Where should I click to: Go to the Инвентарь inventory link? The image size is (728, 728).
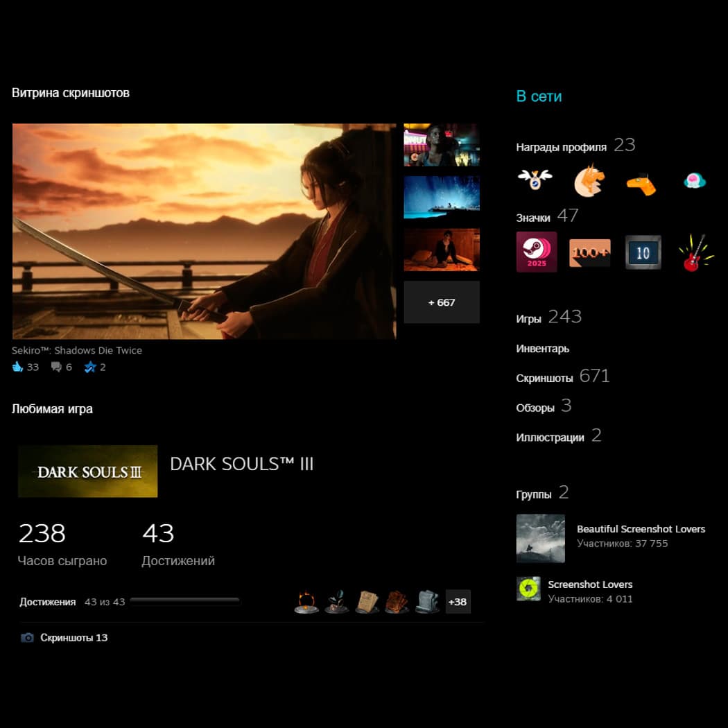click(x=542, y=349)
